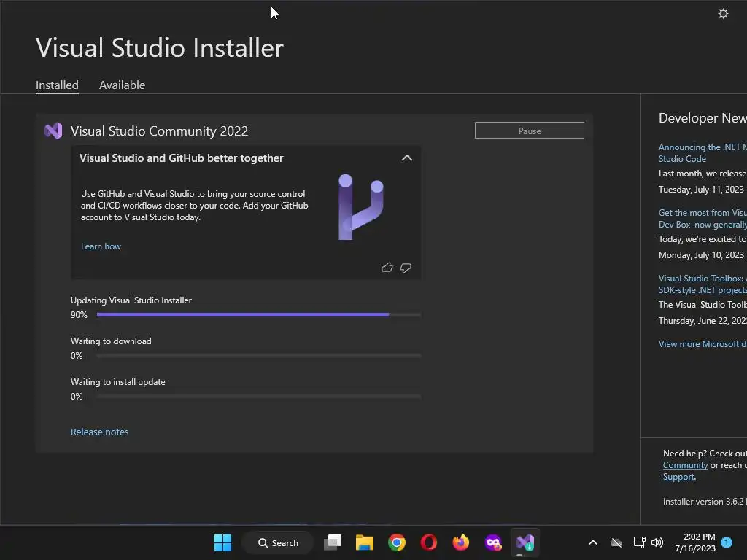The image size is (747, 560).
Task: Launch Opera browser from taskbar
Action: point(429,542)
